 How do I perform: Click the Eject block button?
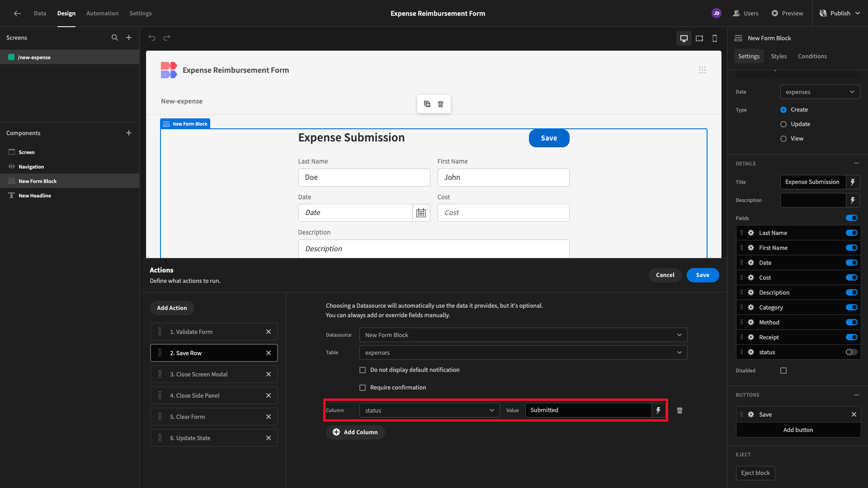755,473
